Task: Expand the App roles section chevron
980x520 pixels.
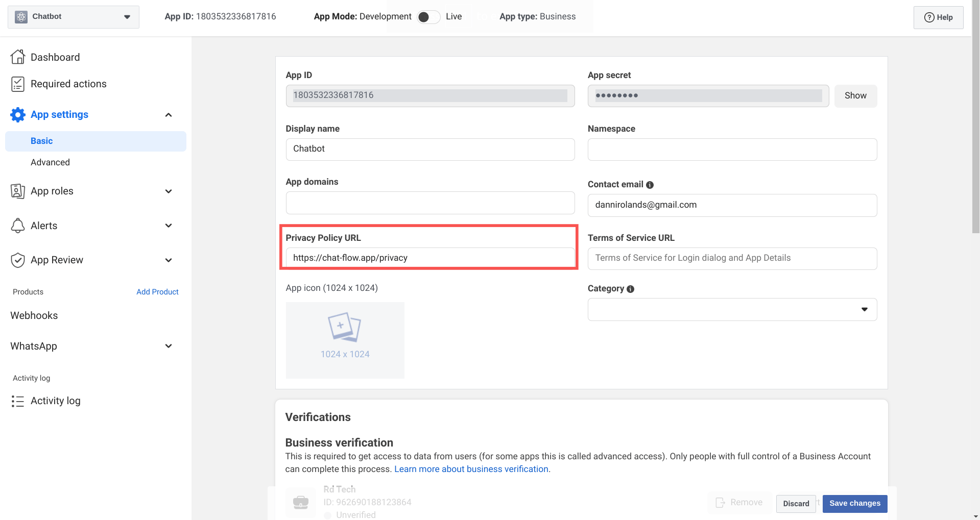Action: [169, 191]
